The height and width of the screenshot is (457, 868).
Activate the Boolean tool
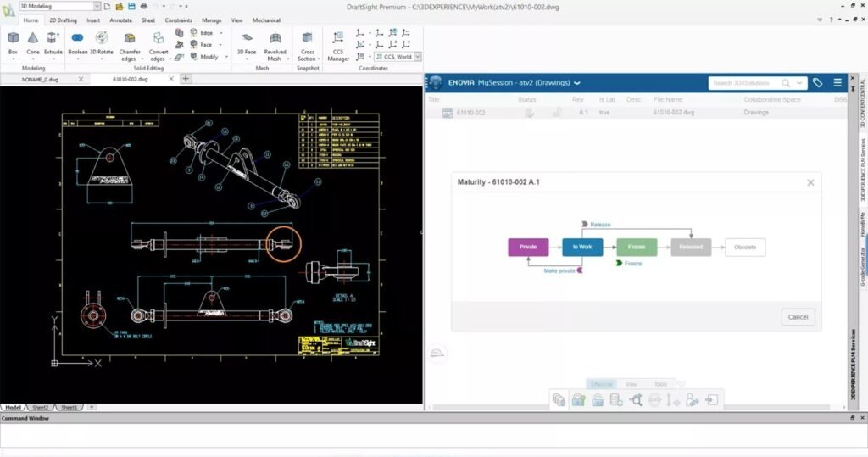(x=77, y=43)
